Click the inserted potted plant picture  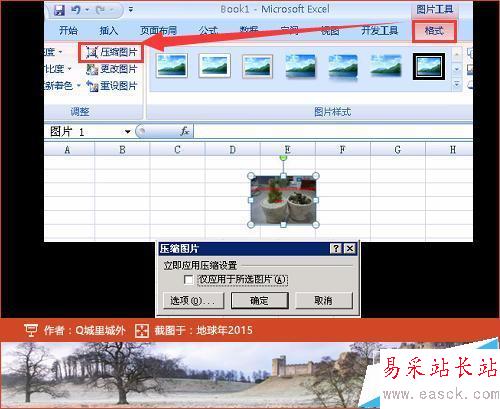click(283, 200)
